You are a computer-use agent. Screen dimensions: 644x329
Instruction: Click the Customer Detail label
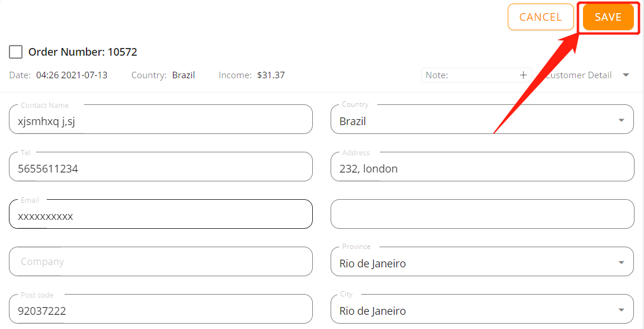[x=578, y=75]
